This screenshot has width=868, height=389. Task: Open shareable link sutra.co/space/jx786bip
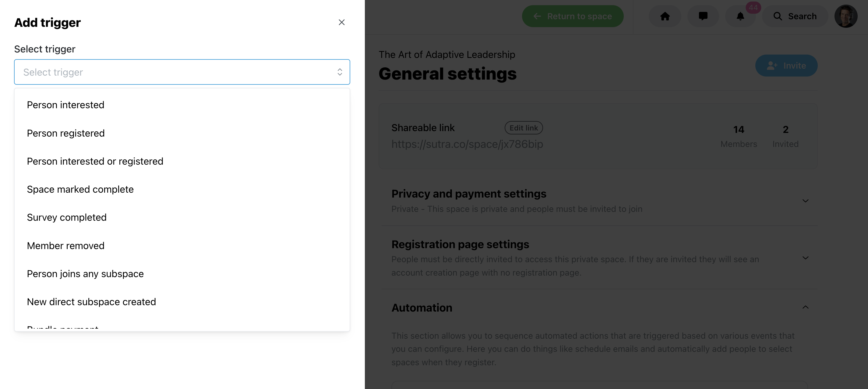pyautogui.click(x=467, y=144)
